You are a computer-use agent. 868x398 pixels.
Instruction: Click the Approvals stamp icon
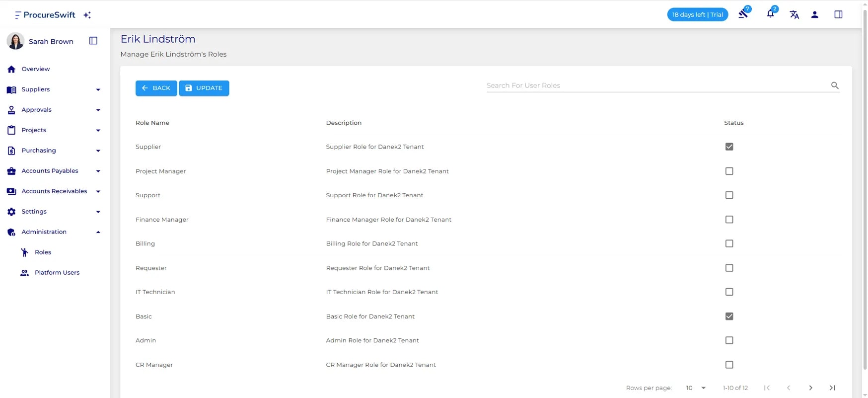(x=11, y=110)
